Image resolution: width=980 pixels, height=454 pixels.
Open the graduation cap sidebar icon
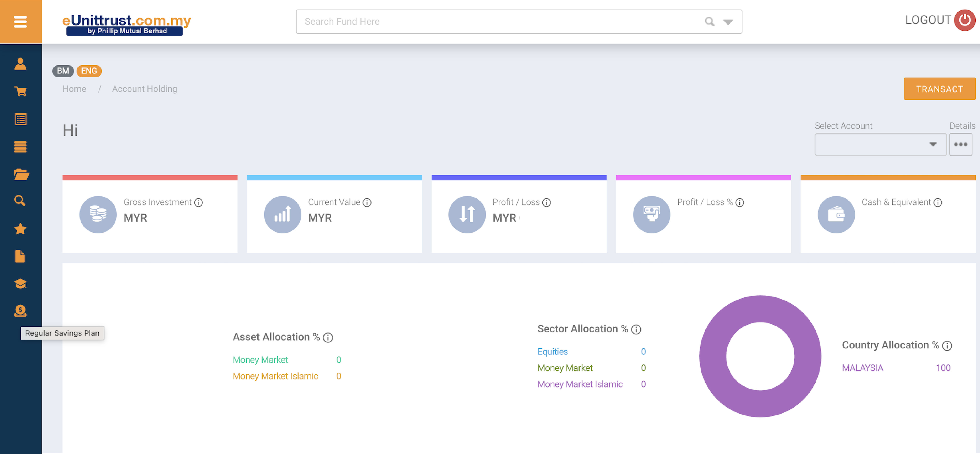tap(21, 284)
